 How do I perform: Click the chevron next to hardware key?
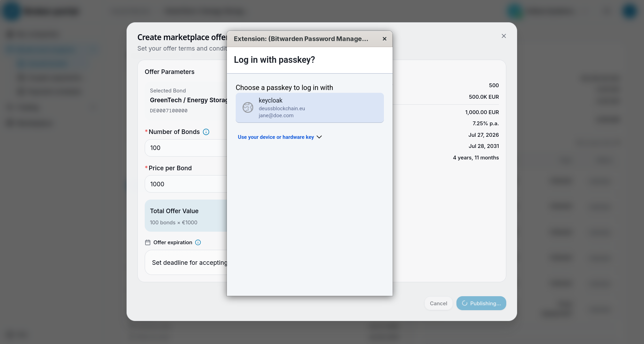coord(319,137)
